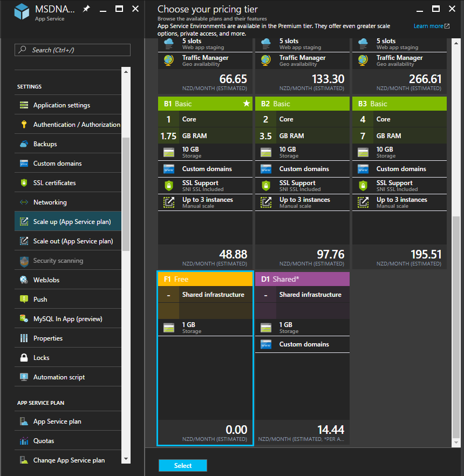Screen dimensions: 464x476
Task: Click the Networking arrows icon
Action: [x=24, y=202]
